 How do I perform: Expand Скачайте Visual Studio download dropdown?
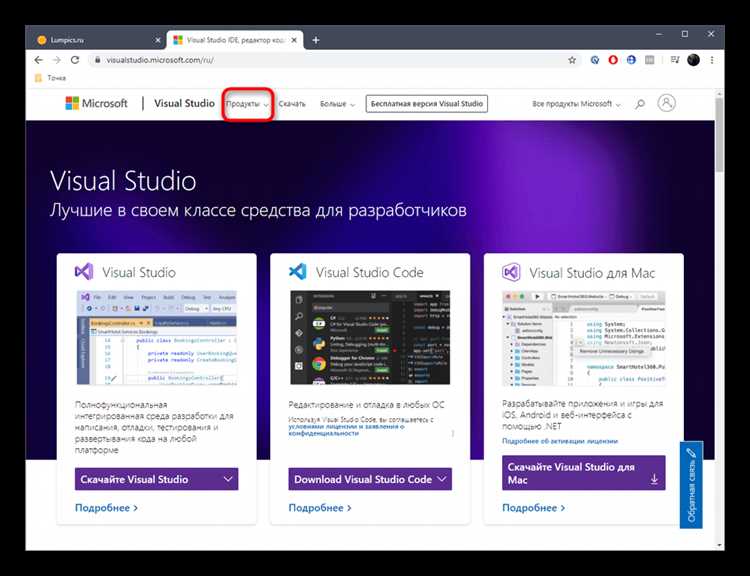[156, 479]
